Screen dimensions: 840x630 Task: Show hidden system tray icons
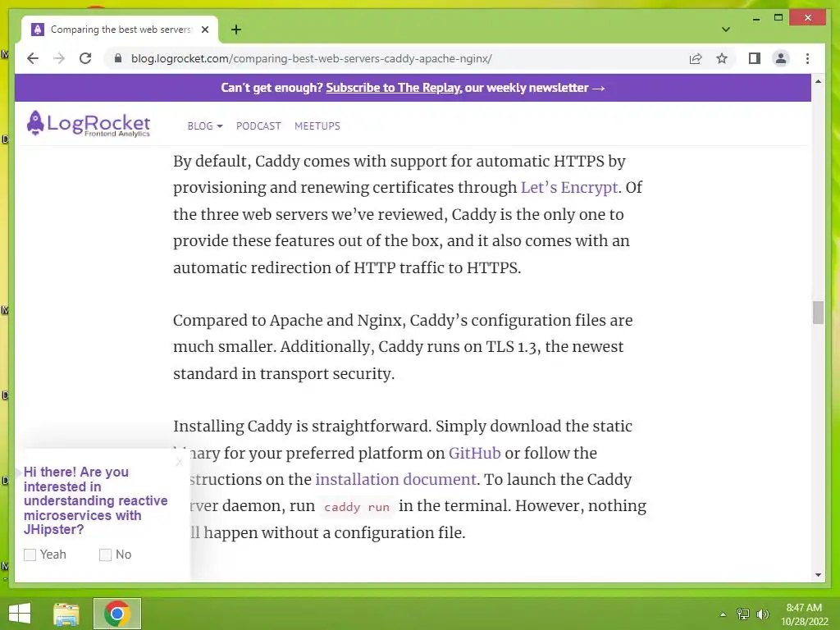(x=723, y=614)
